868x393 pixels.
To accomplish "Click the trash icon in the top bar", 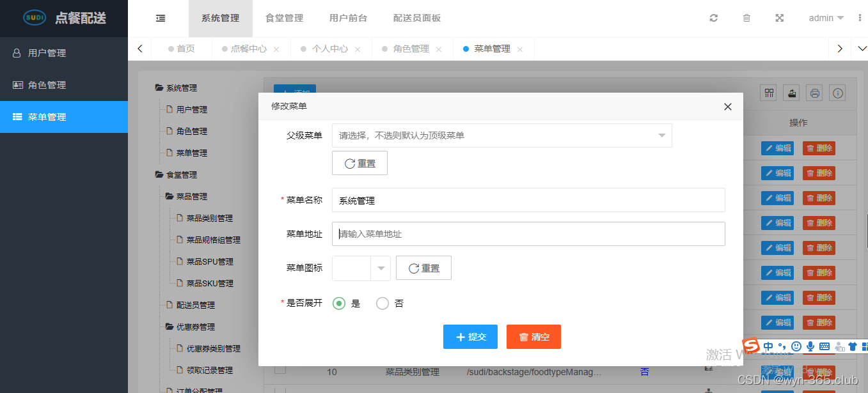I will 746,18.
